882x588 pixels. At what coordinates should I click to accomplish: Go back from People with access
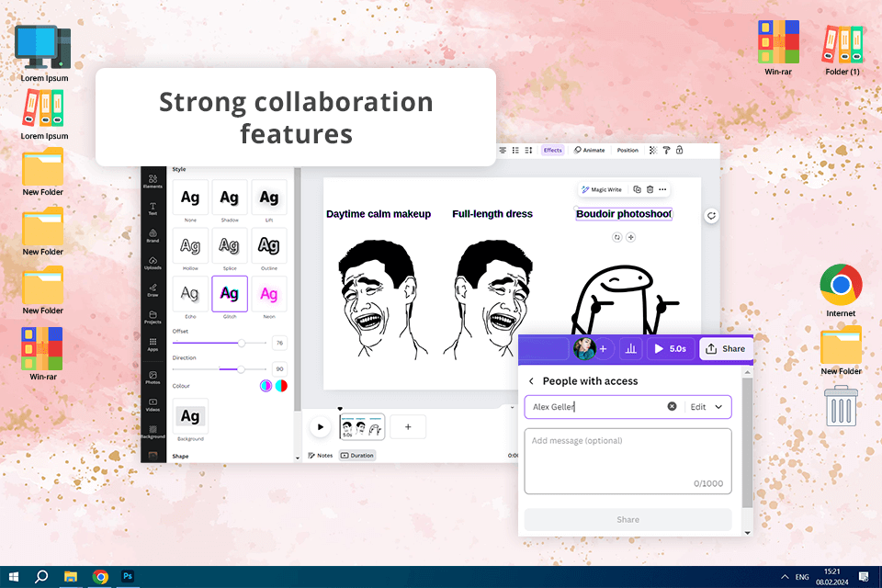tap(531, 381)
